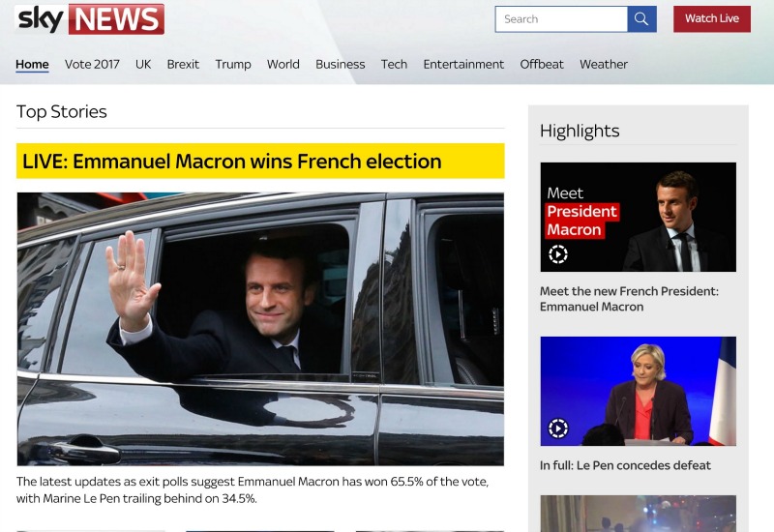Open the Offbeat section
Screen dimensions: 774x532
(x=542, y=64)
